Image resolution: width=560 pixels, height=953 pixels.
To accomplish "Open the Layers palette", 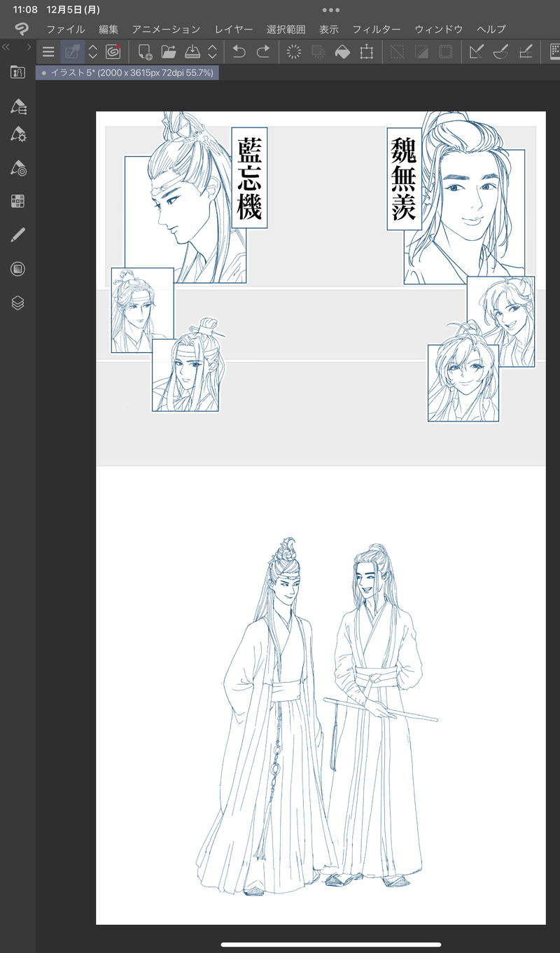I will click(x=18, y=303).
